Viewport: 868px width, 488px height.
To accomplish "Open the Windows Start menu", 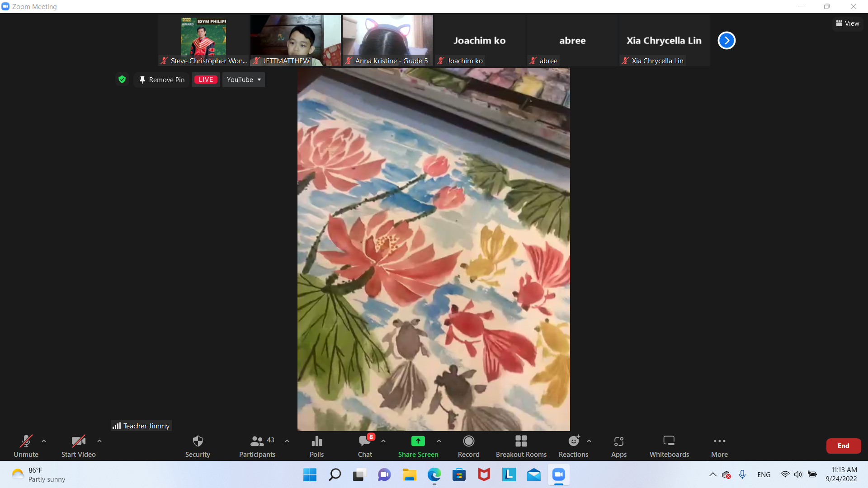I will [310, 475].
